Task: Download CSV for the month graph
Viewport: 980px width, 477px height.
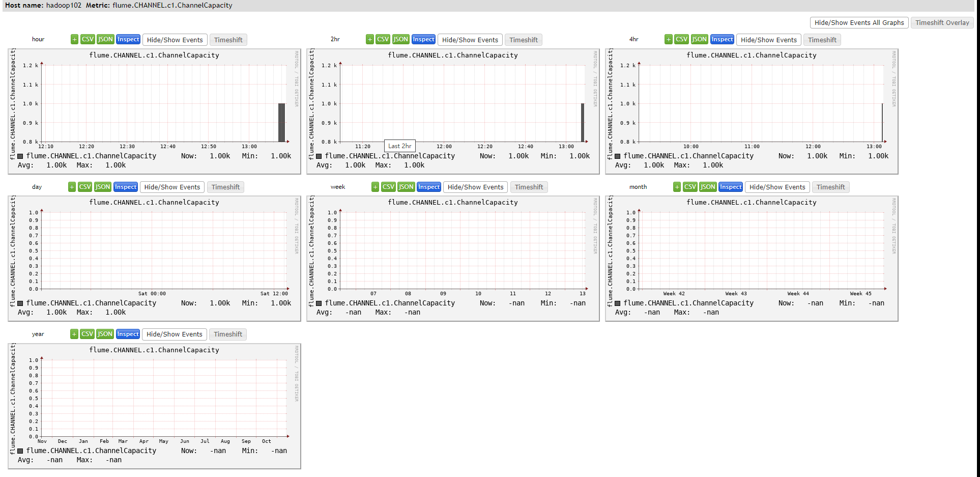Action: pos(690,187)
